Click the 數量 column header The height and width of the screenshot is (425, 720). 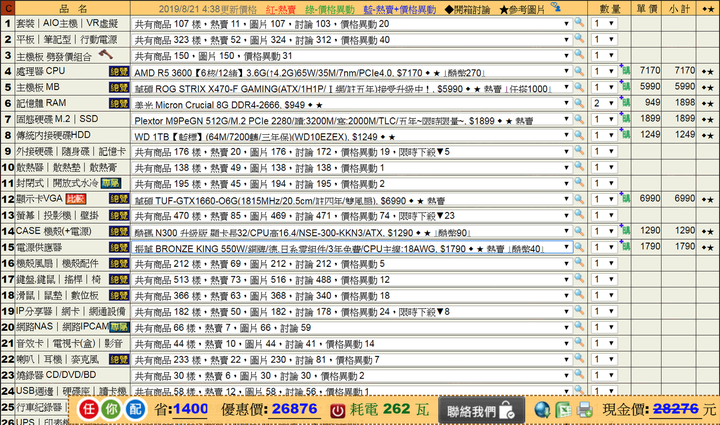[x=610, y=9]
